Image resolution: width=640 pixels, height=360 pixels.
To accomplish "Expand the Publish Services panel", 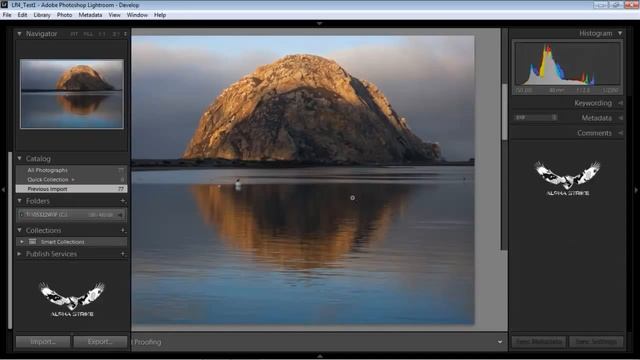I will pyautogui.click(x=19, y=253).
